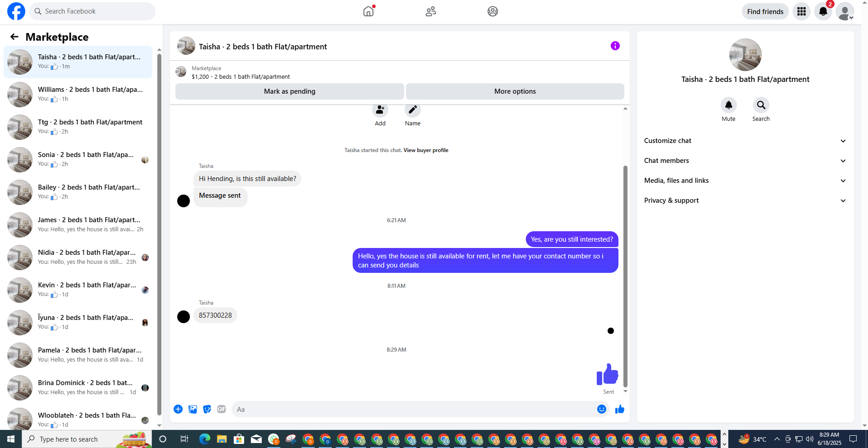
Task: Click the Add people icon
Action: click(x=380, y=110)
